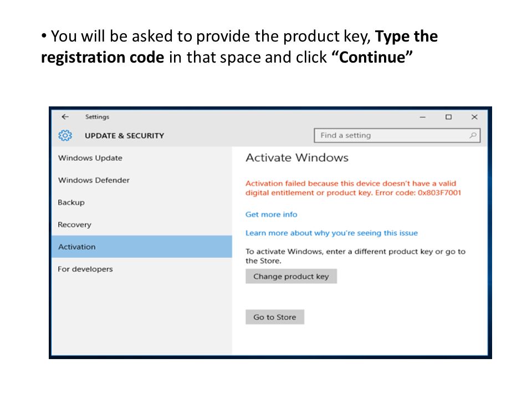Focus the Find a setting field
The height and width of the screenshot is (399, 532).
[397, 135]
